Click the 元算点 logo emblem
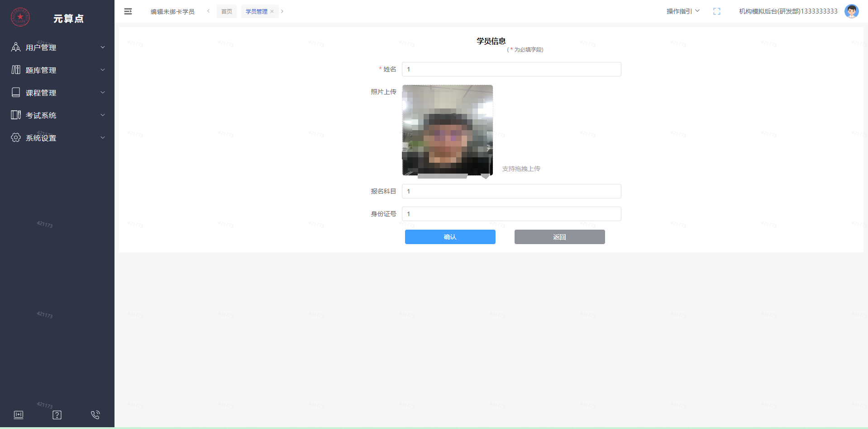The width and height of the screenshot is (868, 429). pos(20,17)
